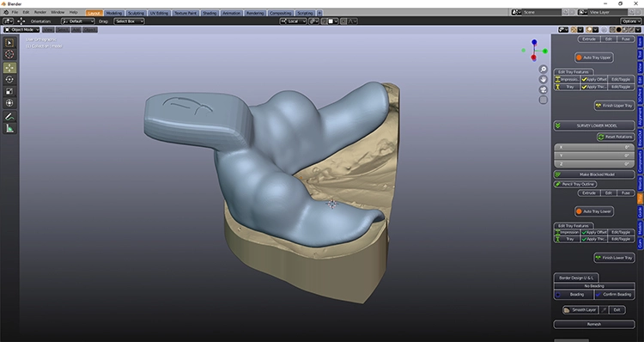
Task: Click the viewport zoom magnifier icon
Action: pos(543,69)
